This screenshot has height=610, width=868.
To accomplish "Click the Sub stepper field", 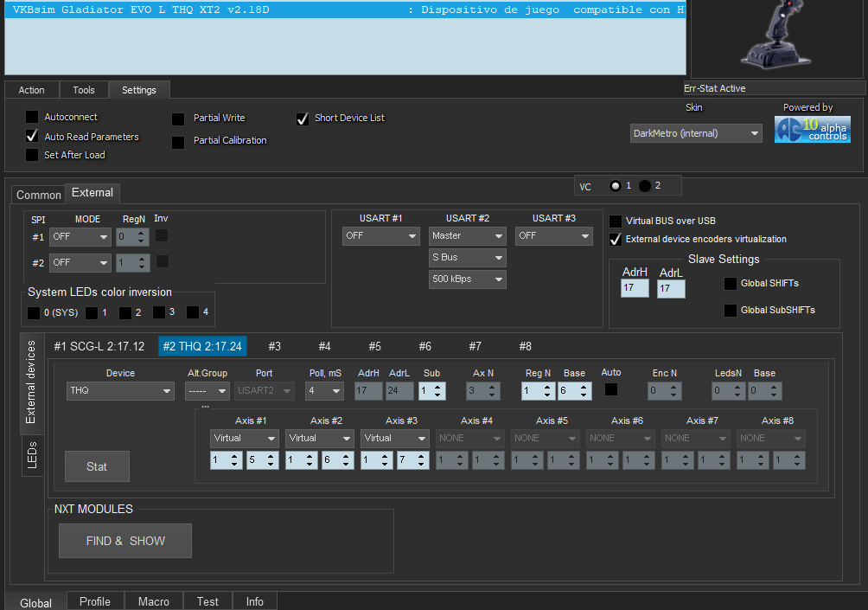I will [x=431, y=390].
